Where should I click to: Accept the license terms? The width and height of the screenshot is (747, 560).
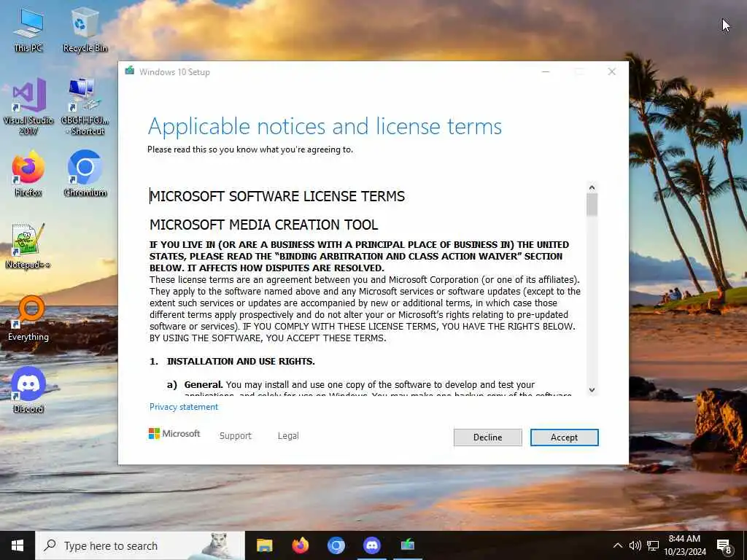point(564,437)
